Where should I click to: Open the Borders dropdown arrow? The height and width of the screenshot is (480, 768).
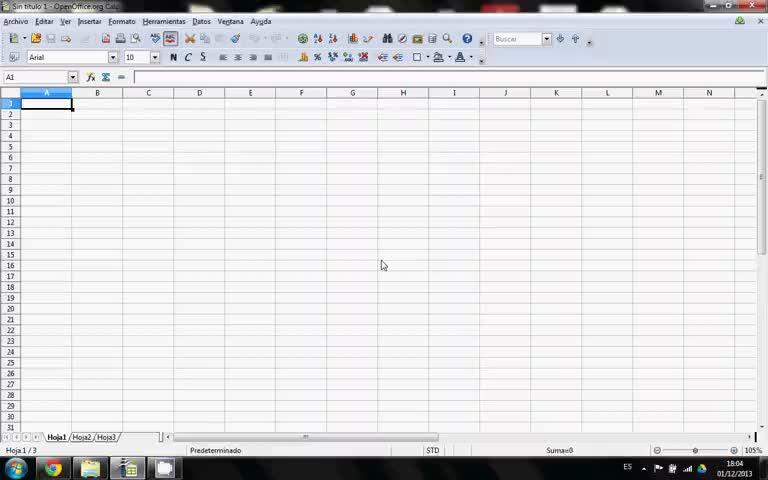[428, 57]
